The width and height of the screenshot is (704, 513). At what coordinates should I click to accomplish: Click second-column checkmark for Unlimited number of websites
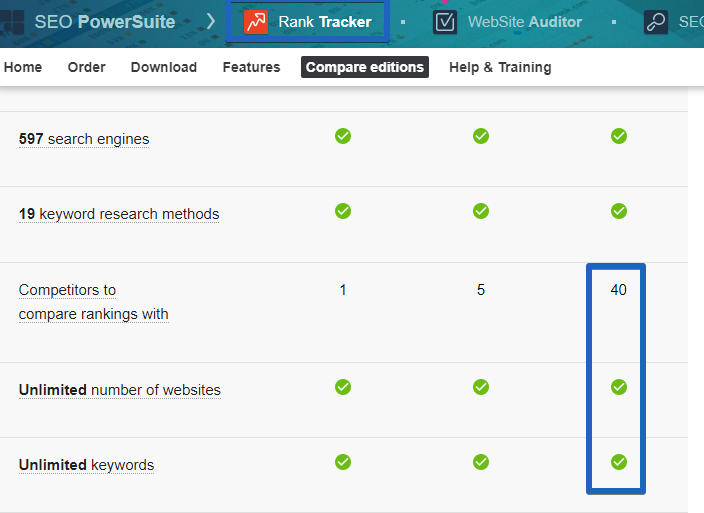481,387
